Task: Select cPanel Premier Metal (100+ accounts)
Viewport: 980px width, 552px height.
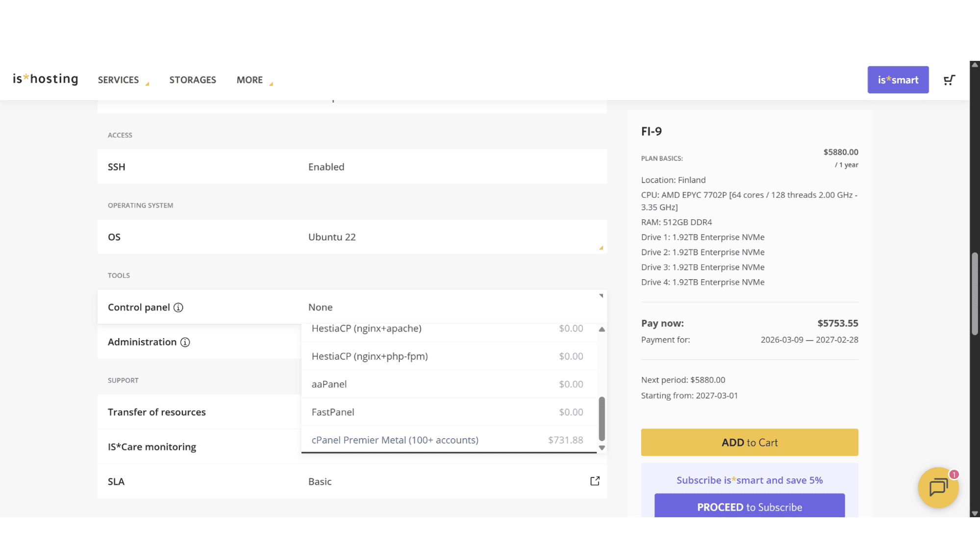Action: 449,440
